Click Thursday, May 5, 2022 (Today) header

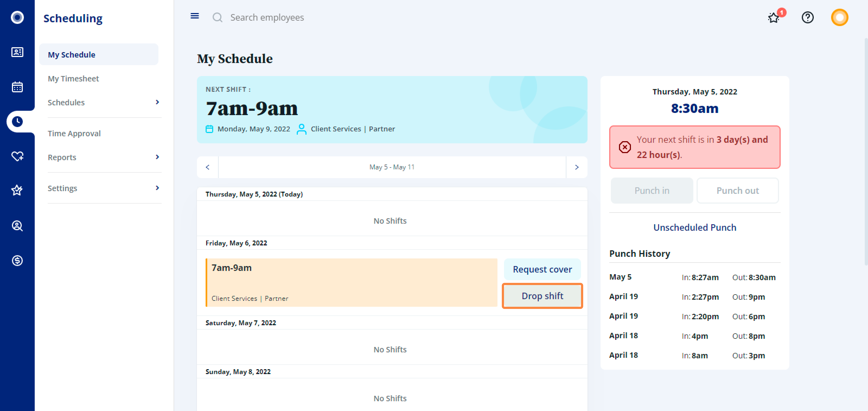[254, 194]
